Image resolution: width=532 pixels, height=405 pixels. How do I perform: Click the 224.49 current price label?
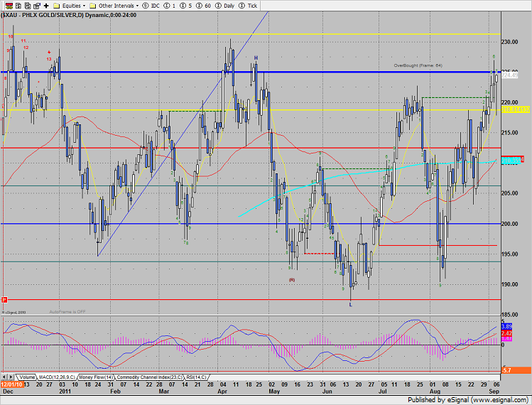tap(509, 75)
